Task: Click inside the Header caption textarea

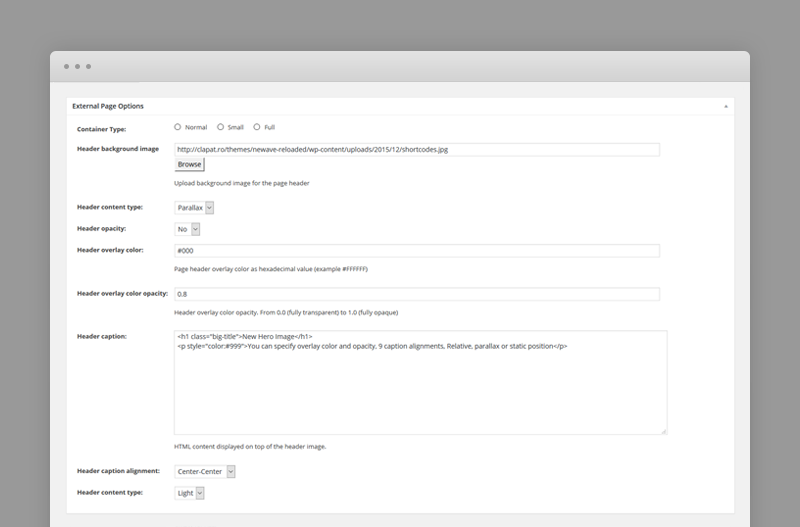Action: click(x=420, y=383)
